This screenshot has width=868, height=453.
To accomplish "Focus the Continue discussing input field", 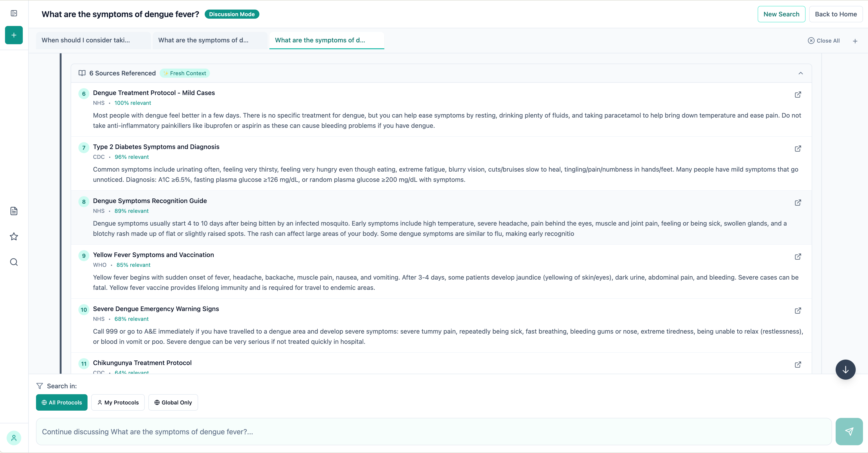I will click(434, 432).
